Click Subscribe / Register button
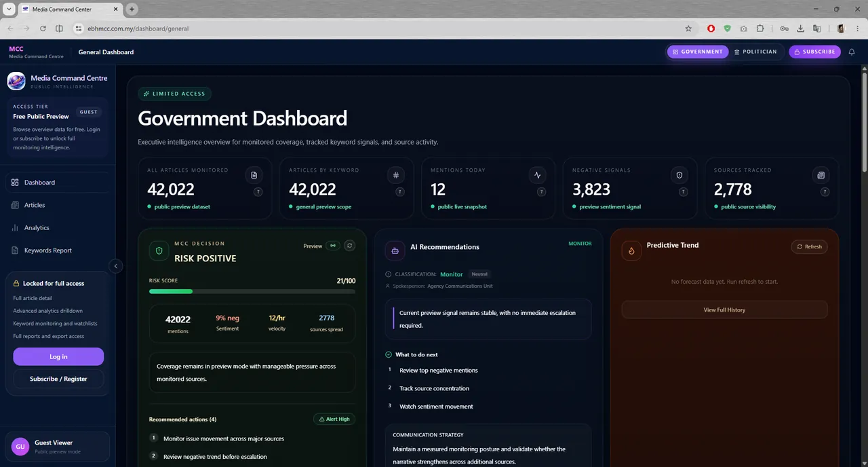The width and height of the screenshot is (868, 467). [x=58, y=379]
